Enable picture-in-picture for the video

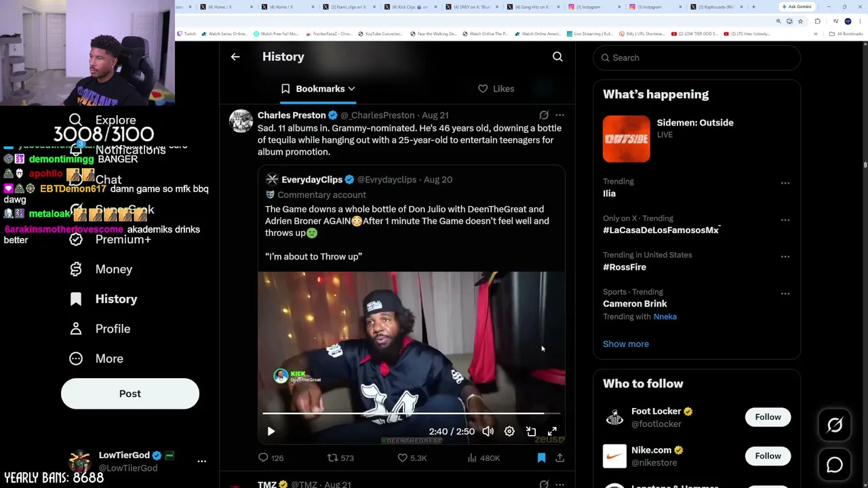click(531, 431)
